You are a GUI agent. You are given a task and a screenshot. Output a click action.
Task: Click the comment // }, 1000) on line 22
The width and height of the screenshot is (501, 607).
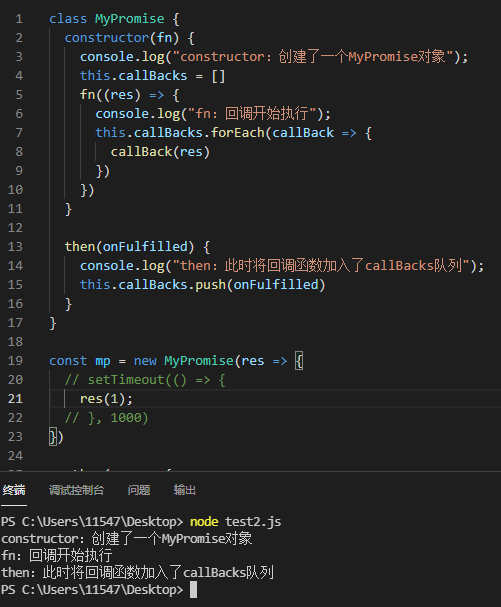pyautogui.click(x=106, y=417)
